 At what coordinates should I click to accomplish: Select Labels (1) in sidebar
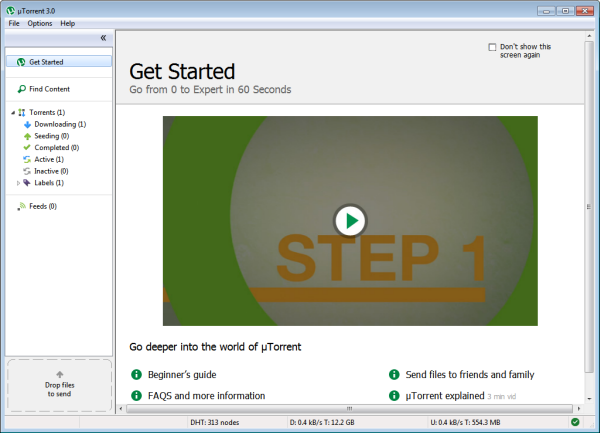49,183
